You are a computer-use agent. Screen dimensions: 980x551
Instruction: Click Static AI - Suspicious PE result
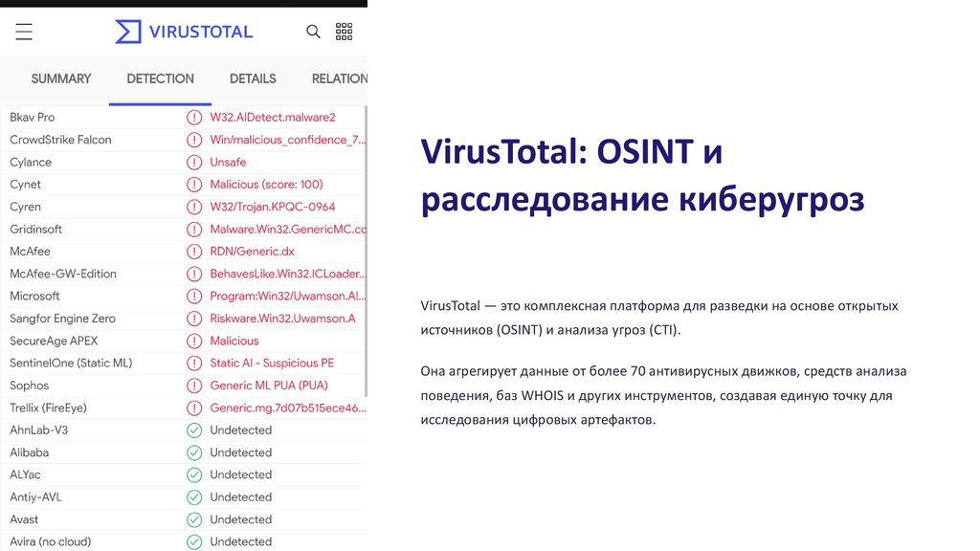[x=272, y=363]
